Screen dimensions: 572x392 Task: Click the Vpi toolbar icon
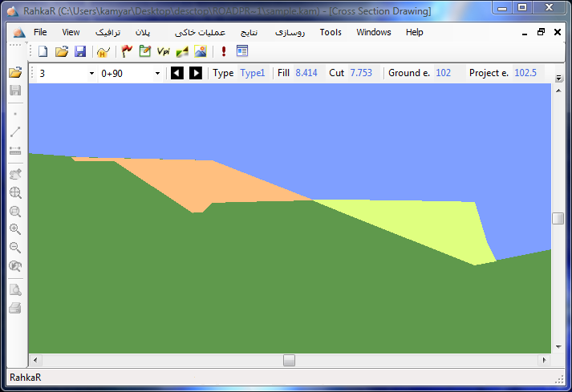(164, 51)
